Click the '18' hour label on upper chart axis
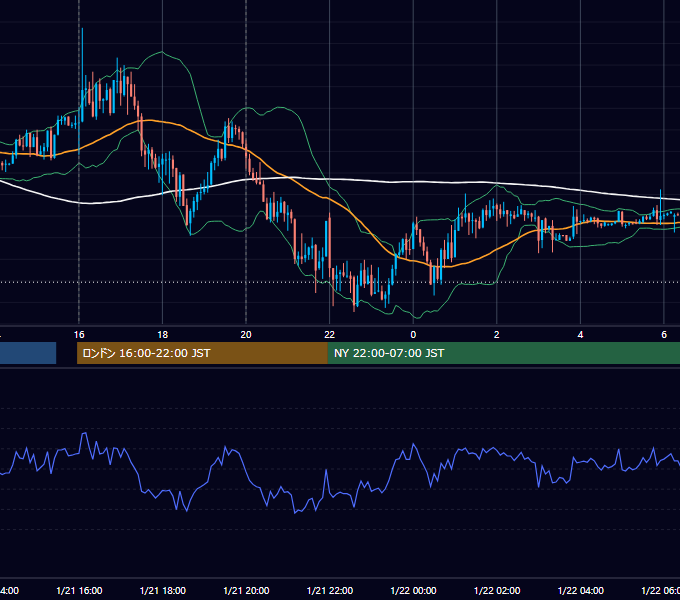The image size is (680, 600). 163,335
